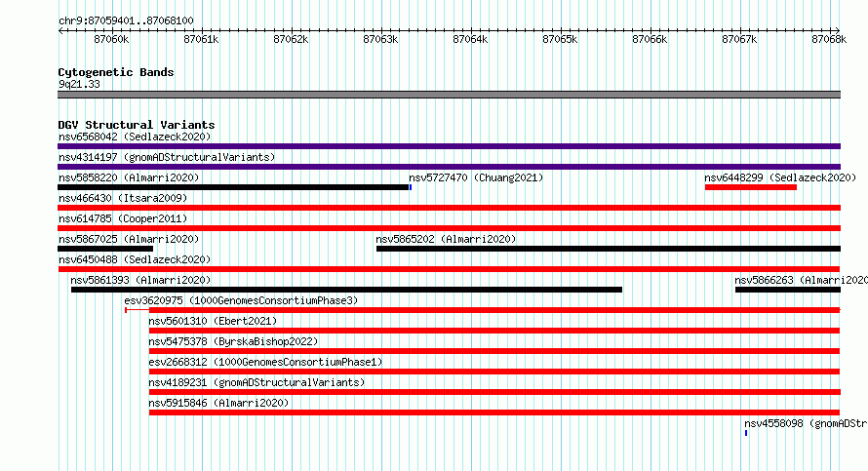Viewport: 868px width, 471px height.
Task: Select the red nsv6450488 variant bar
Action: 449,269
